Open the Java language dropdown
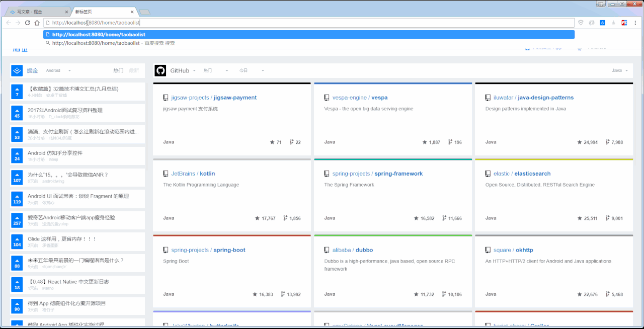This screenshot has width=644, height=329. pyautogui.click(x=620, y=70)
